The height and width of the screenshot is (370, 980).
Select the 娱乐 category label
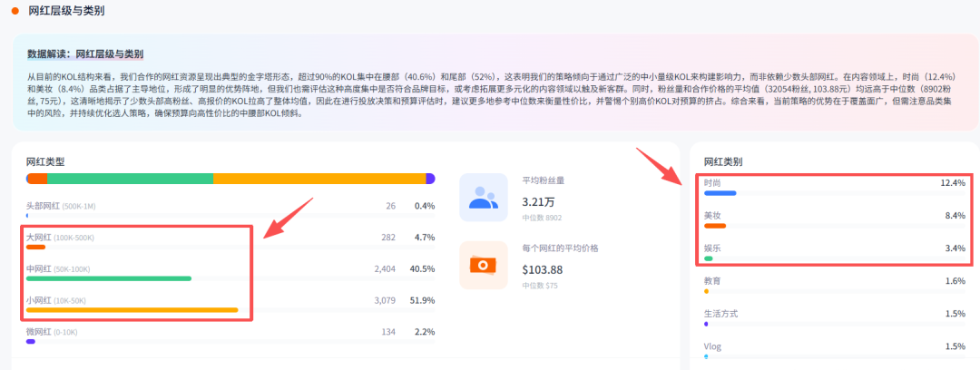point(712,248)
